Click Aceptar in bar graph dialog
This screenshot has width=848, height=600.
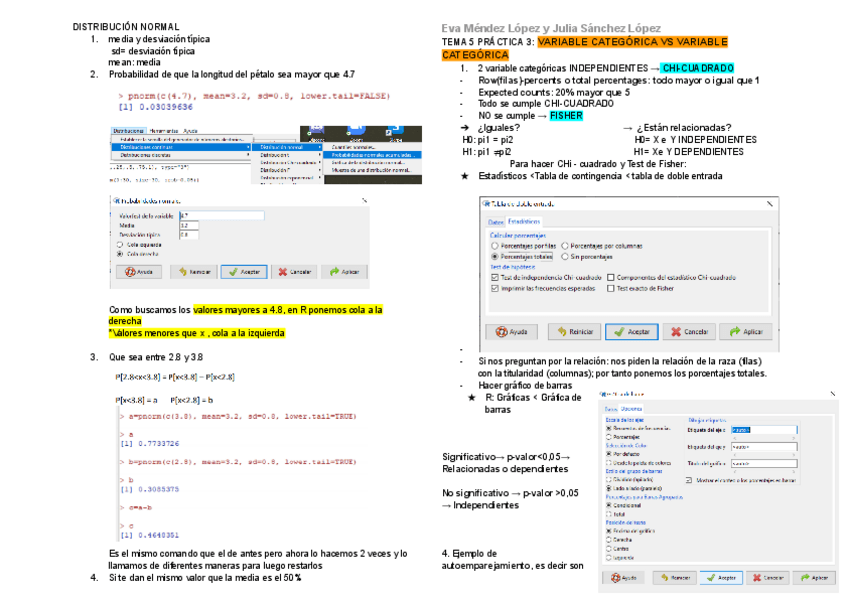click(721, 578)
